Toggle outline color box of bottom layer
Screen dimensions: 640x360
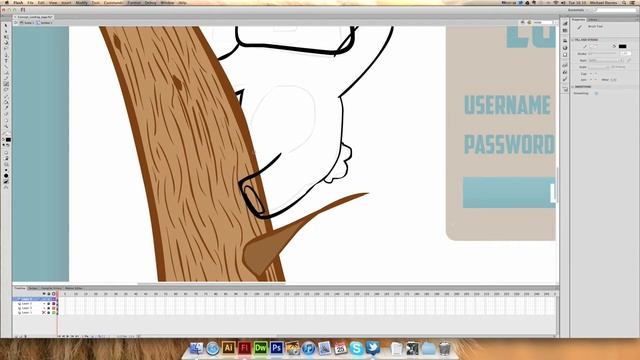coord(53,312)
